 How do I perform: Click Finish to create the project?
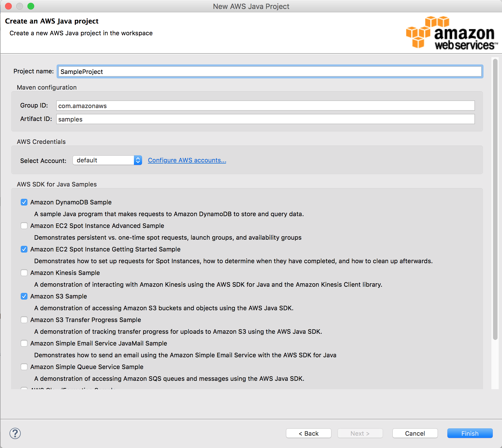(x=470, y=433)
